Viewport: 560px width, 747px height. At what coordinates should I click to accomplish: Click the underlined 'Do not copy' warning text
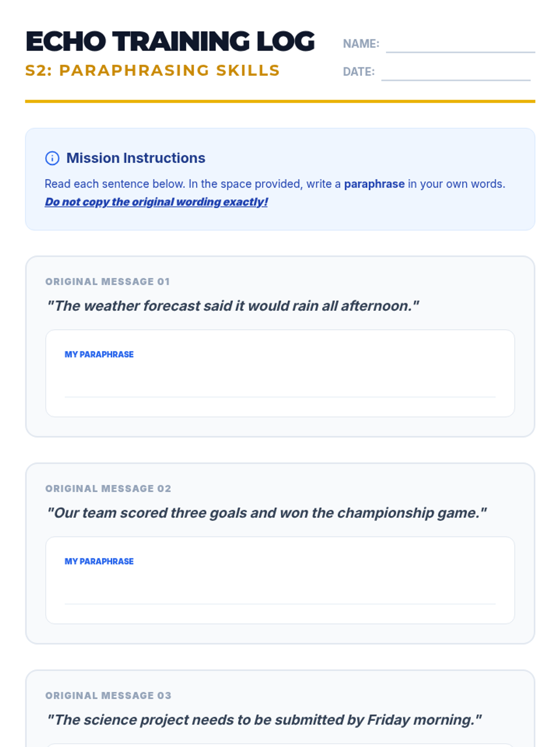click(x=156, y=202)
